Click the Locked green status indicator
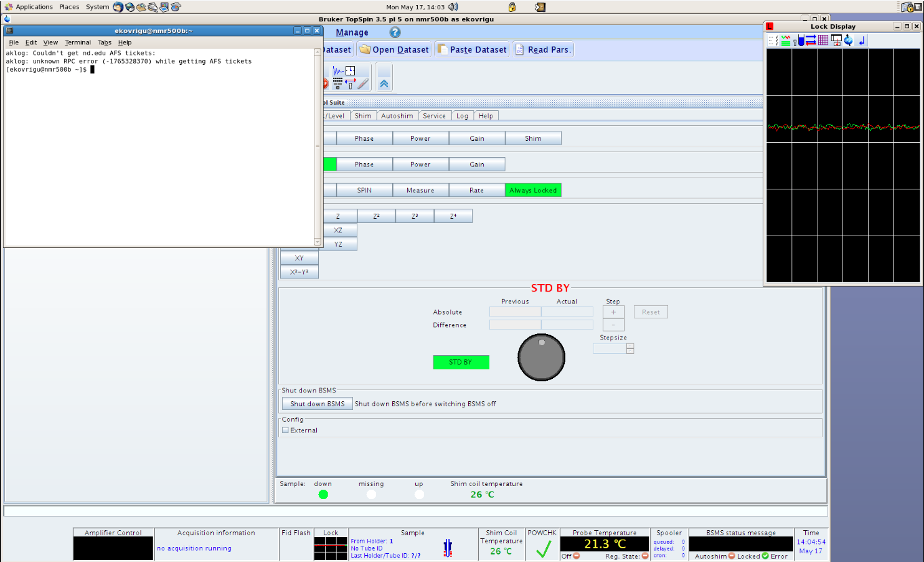Screen dimensions: 924x562 tap(765, 556)
